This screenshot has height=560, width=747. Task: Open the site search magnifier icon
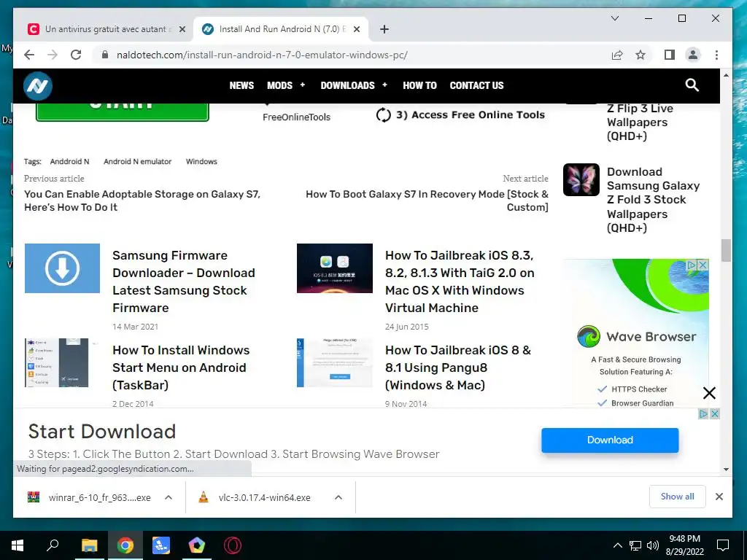tap(692, 85)
